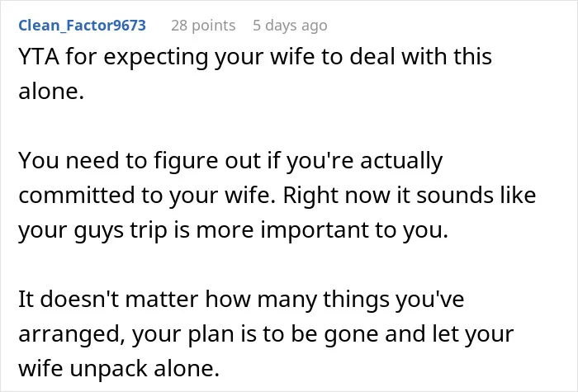The width and height of the screenshot is (578, 392).
Task: Click the phrase Right now it sounds like
Action: point(410,196)
